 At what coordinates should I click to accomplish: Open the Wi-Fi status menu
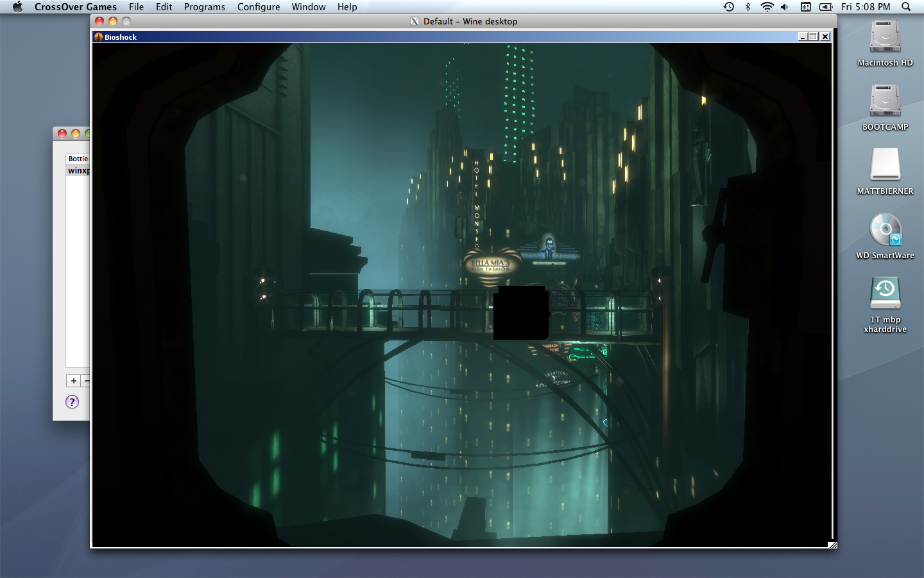(767, 7)
